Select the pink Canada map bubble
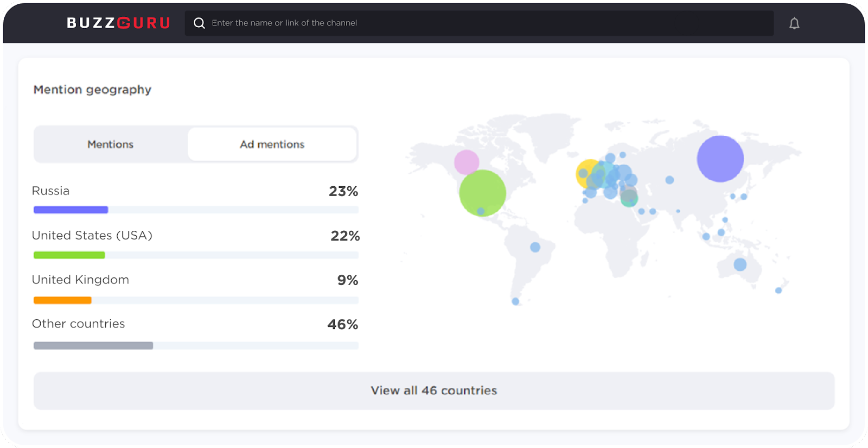This screenshot has height=448, width=868. pos(466,162)
